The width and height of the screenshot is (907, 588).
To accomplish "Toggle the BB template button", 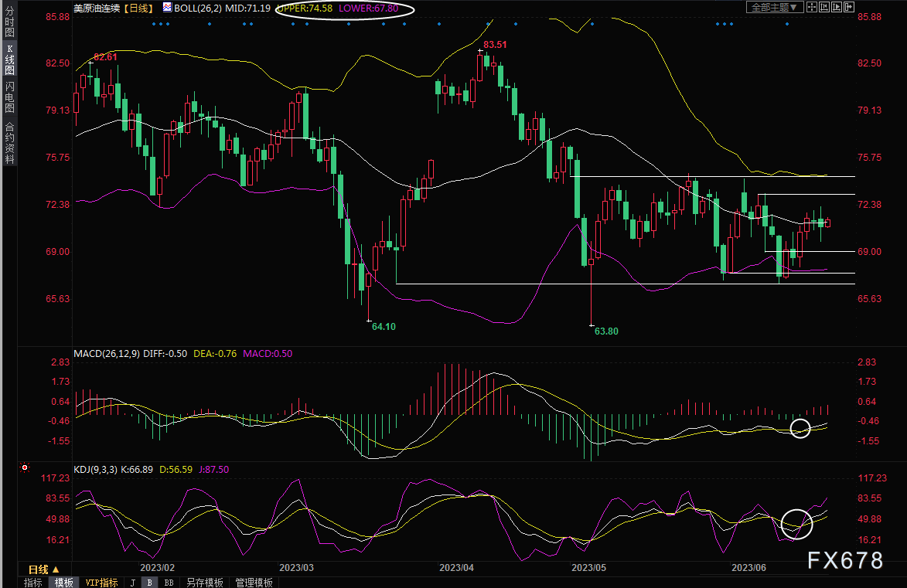I will click(x=169, y=583).
